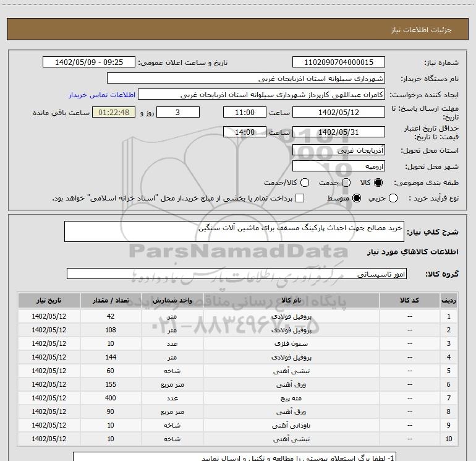Viewport: 476px width, 461px height.
Task: Click quantity 108 in row 2
Action: 111,330
